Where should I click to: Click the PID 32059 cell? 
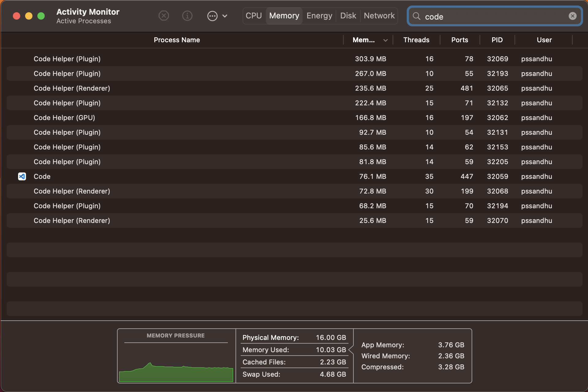[498, 176]
